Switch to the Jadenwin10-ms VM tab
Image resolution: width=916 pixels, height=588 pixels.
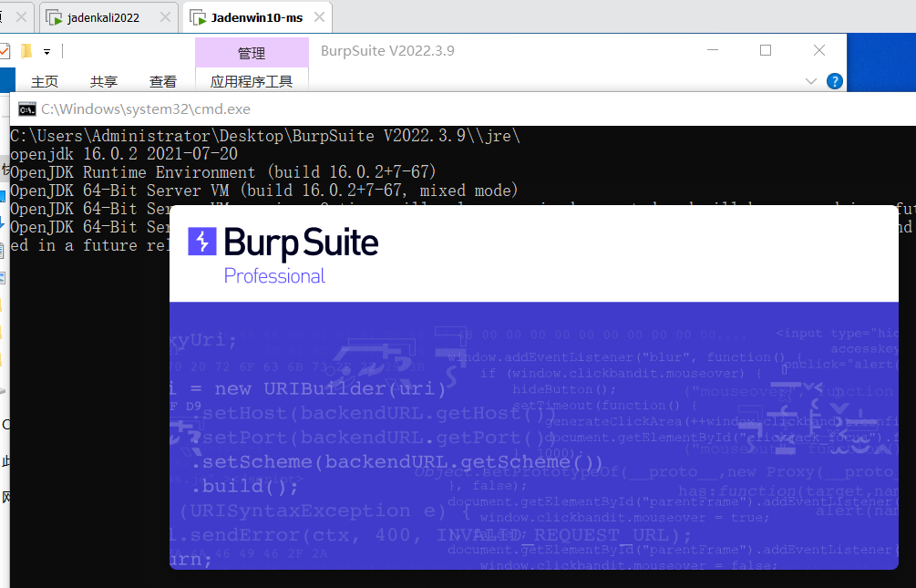pos(256,17)
